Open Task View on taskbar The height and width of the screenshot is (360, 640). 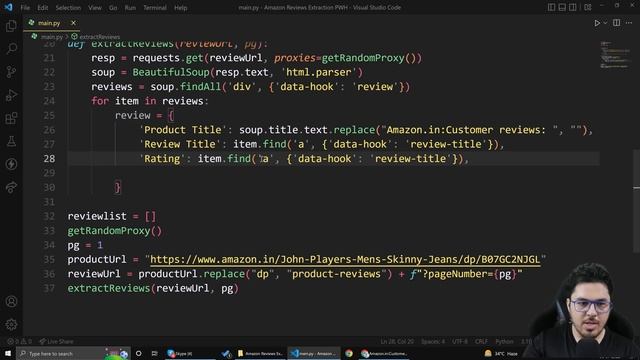(154, 353)
